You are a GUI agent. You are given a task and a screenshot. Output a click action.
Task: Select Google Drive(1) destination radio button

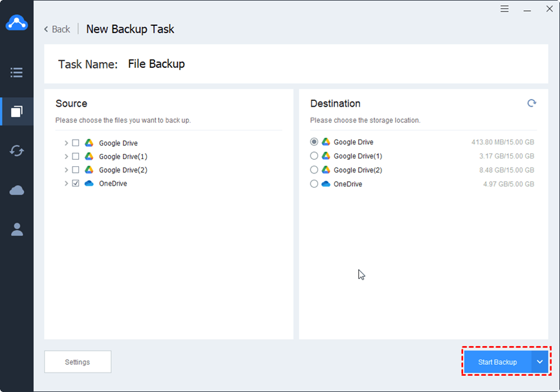coord(314,156)
